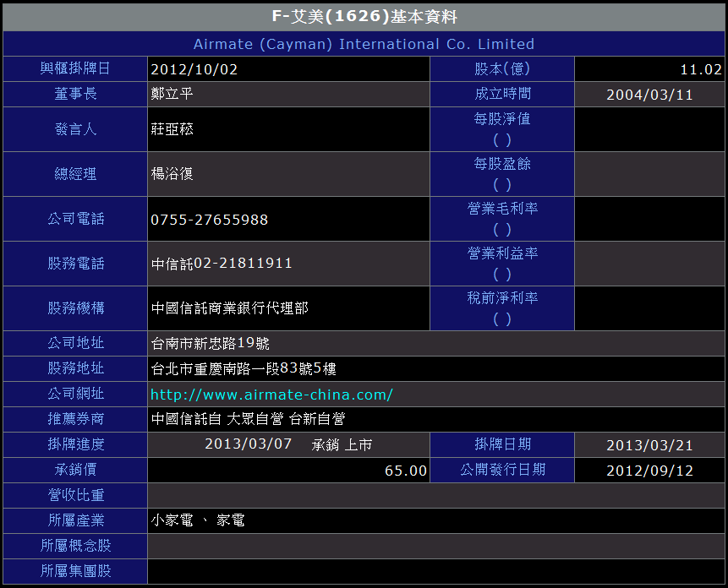Select chairman name 鄭立平
The width and height of the screenshot is (728, 588).
[172, 94]
